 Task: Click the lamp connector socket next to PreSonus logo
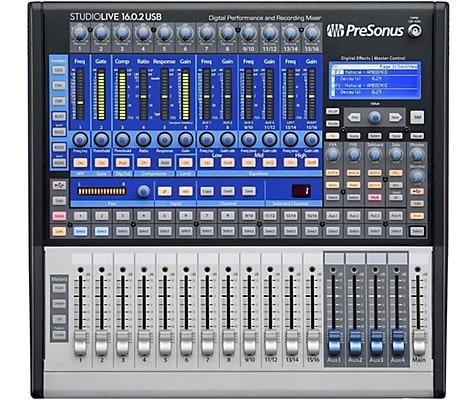coord(415,31)
